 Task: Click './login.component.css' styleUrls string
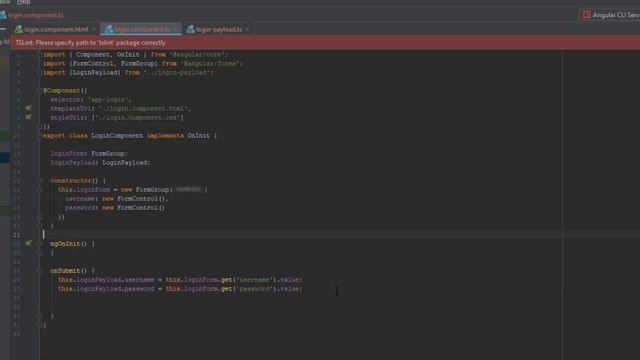[138, 118]
